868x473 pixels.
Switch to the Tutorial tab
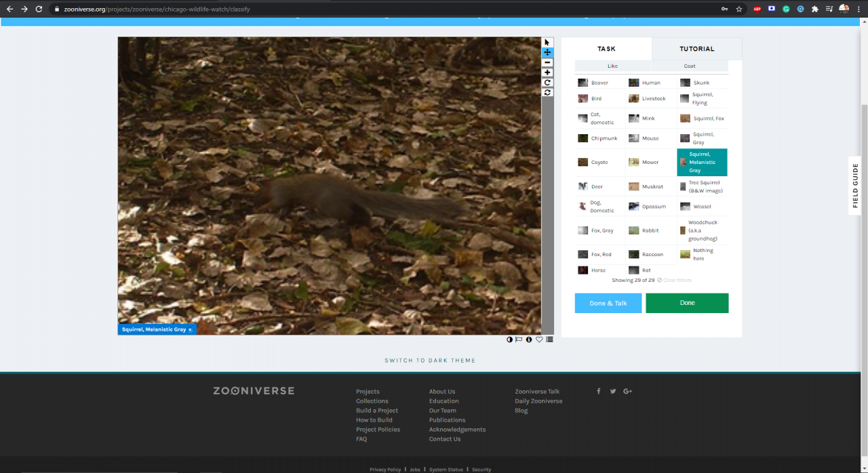[697, 49]
